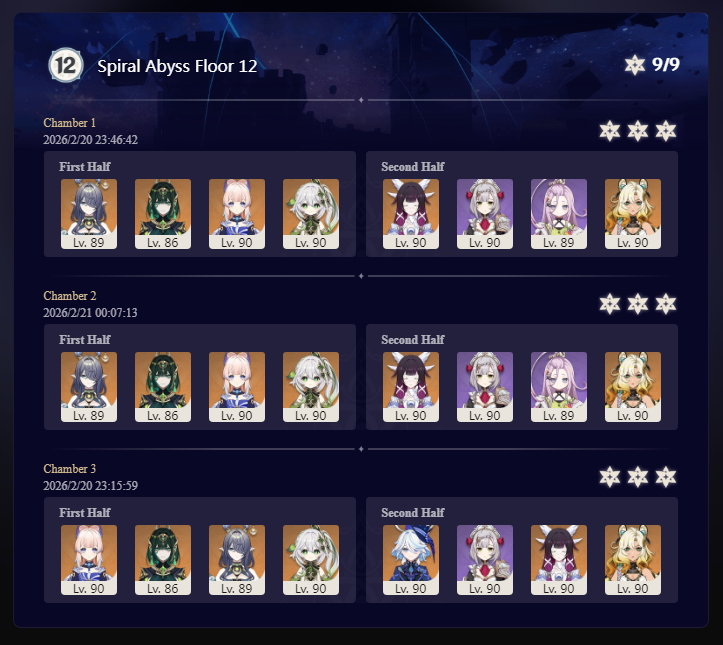Select Chamber 1 second half maid Lv. 90 character
Image resolution: width=723 pixels, height=645 pixels.
click(x=485, y=214)
